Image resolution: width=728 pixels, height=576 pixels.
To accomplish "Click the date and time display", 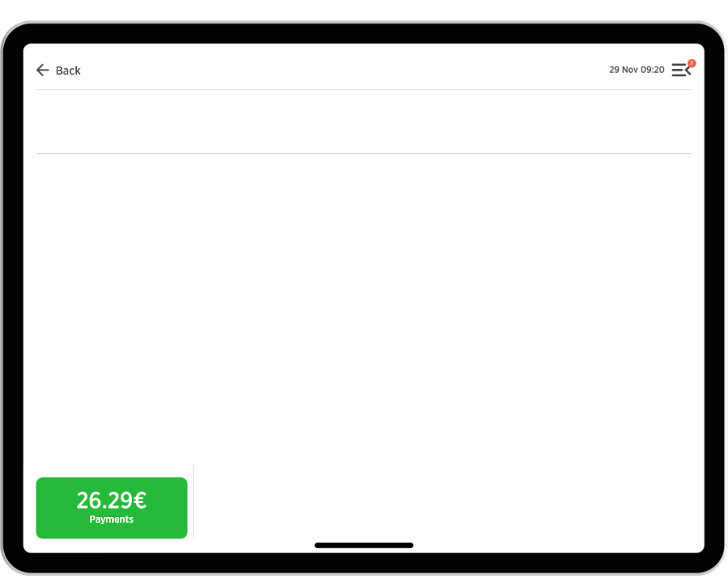I will [x=636, y=70].
